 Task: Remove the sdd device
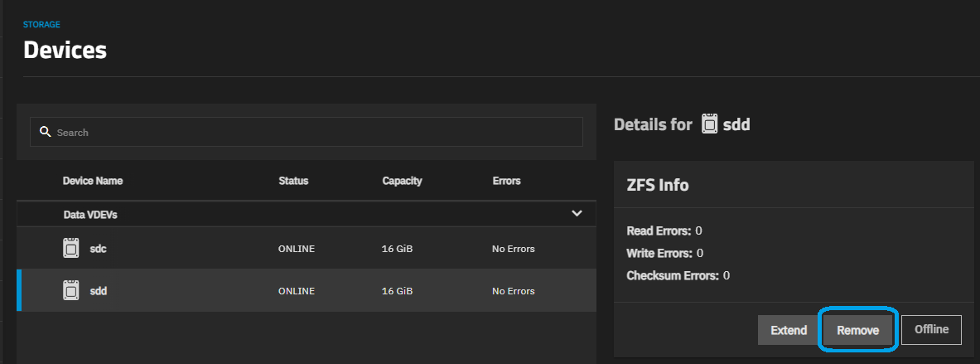[857, 330]
